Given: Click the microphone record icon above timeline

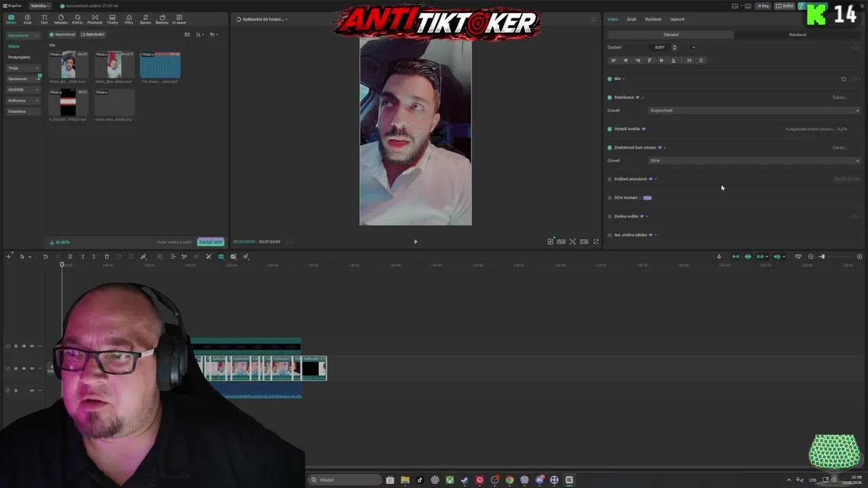Looking at the screenshot, I should click(x=719, y=257).
